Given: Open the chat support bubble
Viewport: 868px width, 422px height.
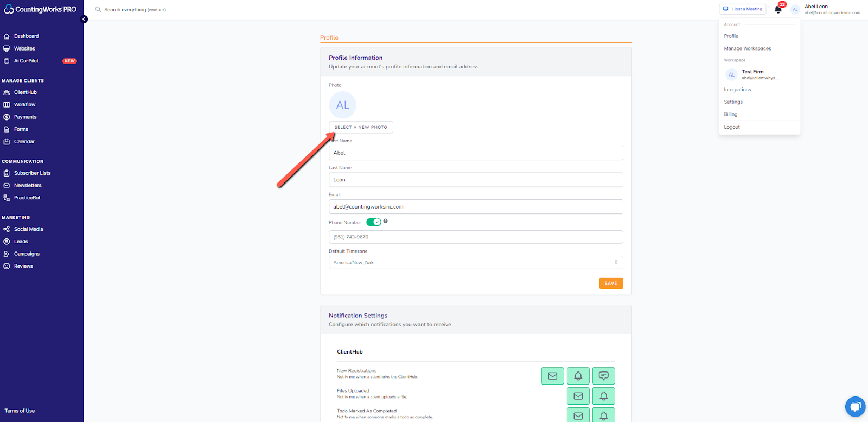Looking at the screenshot, I should pyautogui.click(x=855, y=407).
